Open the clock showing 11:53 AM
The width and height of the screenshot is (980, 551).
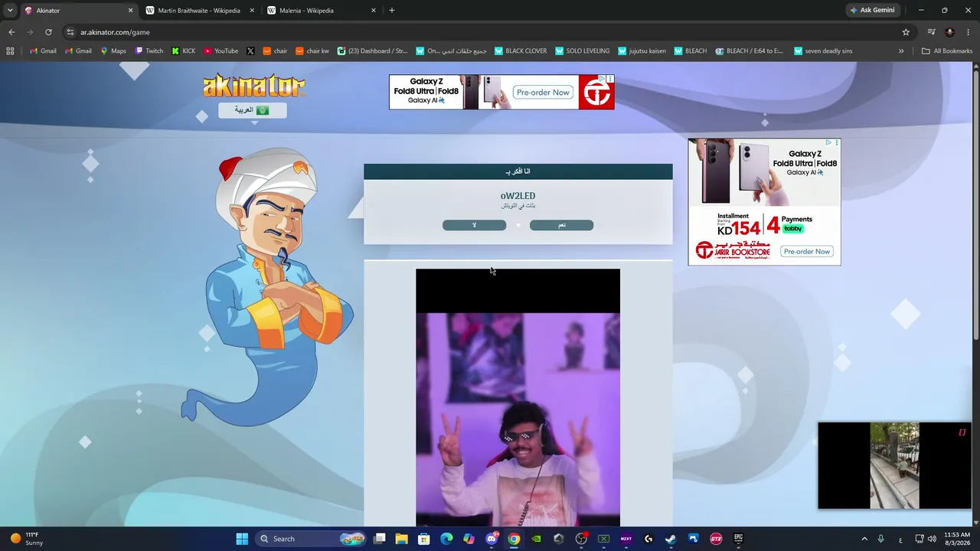click(957, 539)
